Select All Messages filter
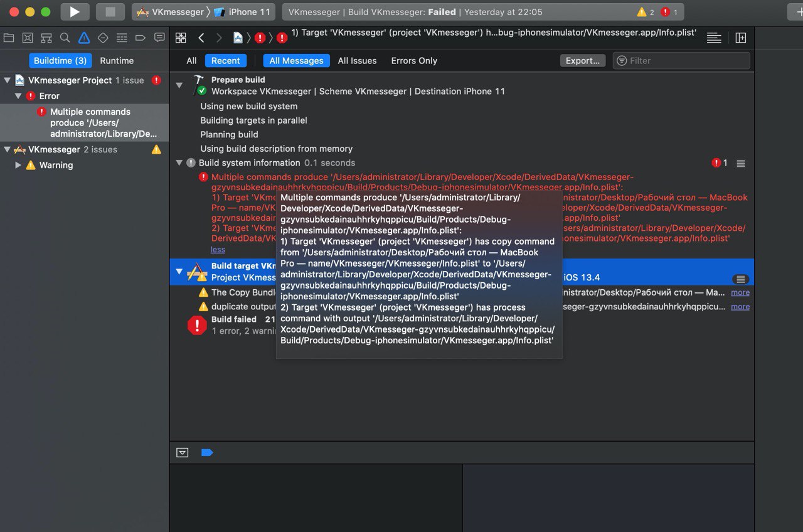803x532 pixels. tap(296, 61)
